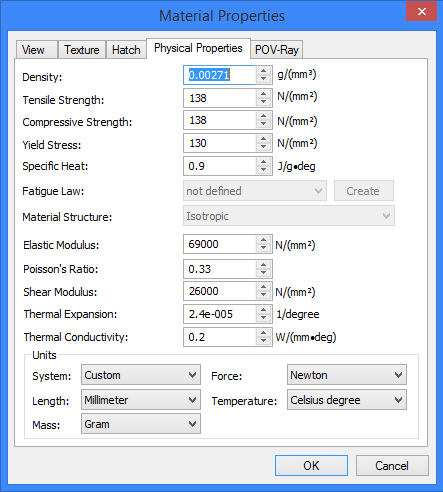
Task: Confirm changes with OK button
Action: coord(311,466)
